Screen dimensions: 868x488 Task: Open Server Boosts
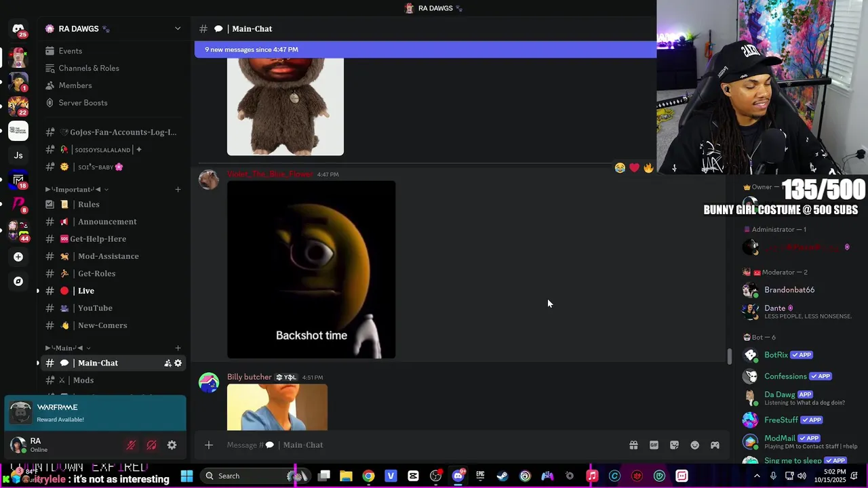(83, 102)
